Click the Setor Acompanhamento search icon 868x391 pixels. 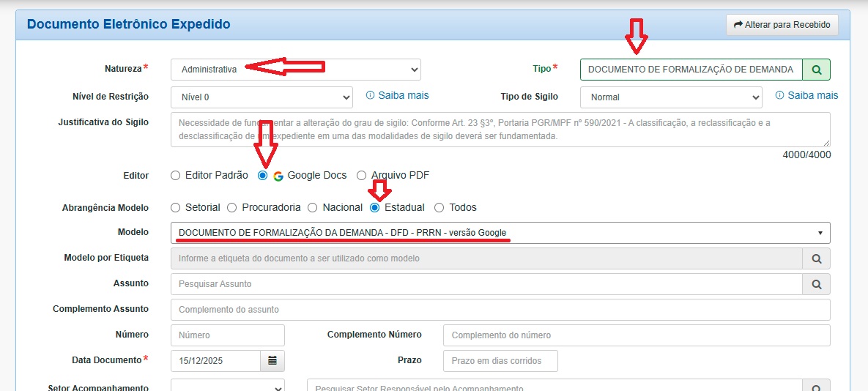816,387
